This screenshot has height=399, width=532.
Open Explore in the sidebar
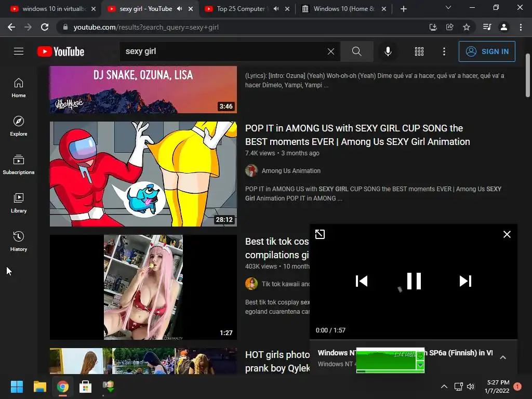[19, 126]
